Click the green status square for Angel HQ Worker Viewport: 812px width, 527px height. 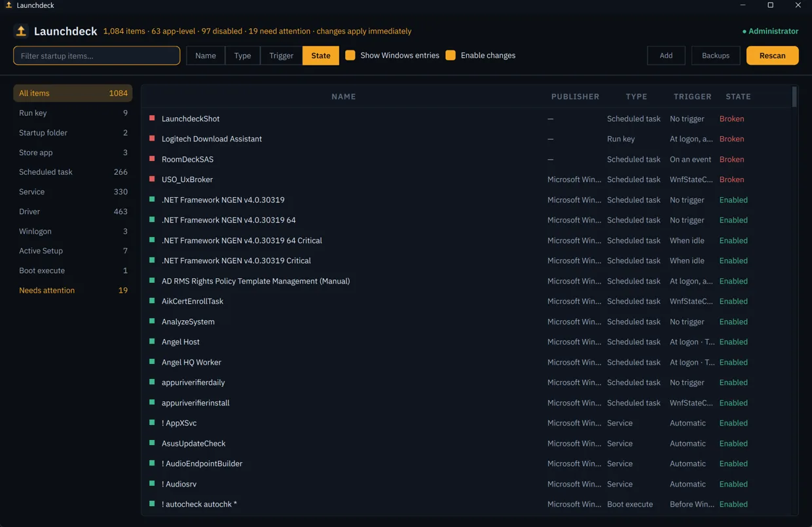(152, 362)
